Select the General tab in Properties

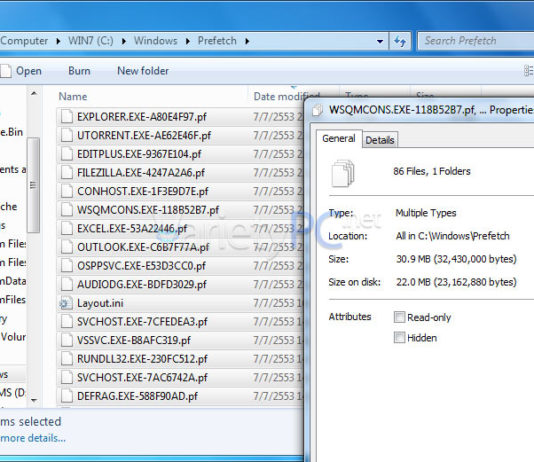click(339, 139)
